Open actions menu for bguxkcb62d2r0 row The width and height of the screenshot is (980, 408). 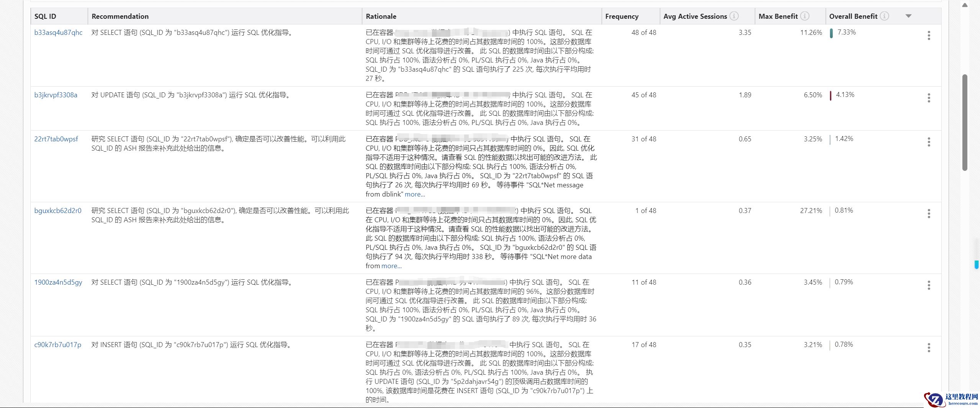point(929,214)
